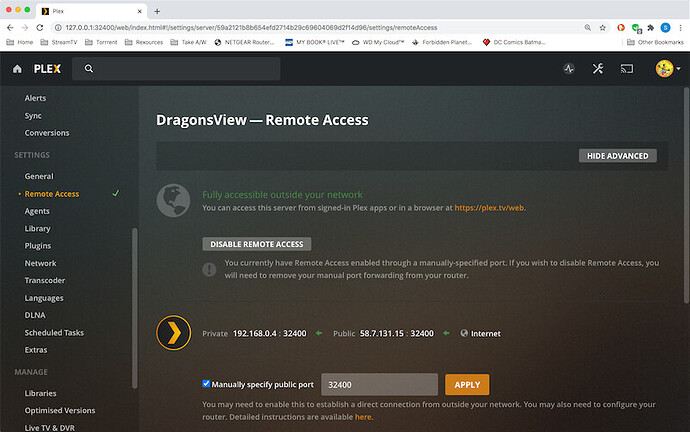Open Optimised Versions under Manage
This screenshot has width=690, height=432.
pyautogui.click(x=60, y=410)
